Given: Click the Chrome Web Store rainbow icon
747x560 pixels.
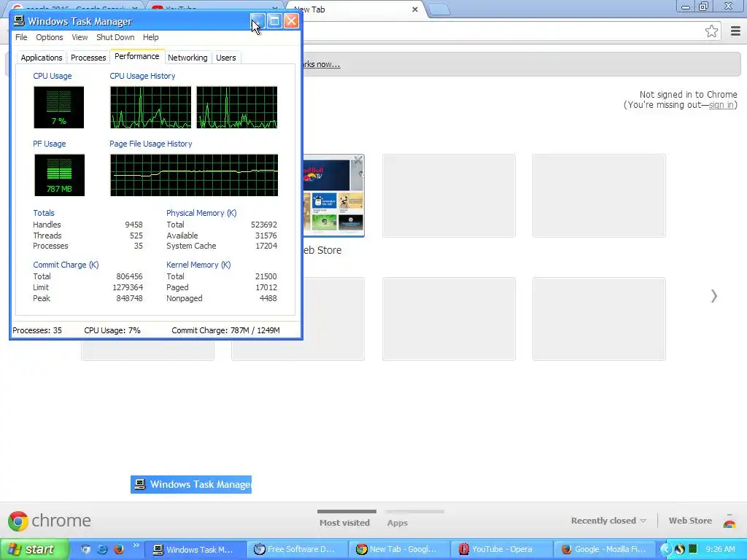Looking at the screenshot, I should pyautogui.click(x=729, y=522).
